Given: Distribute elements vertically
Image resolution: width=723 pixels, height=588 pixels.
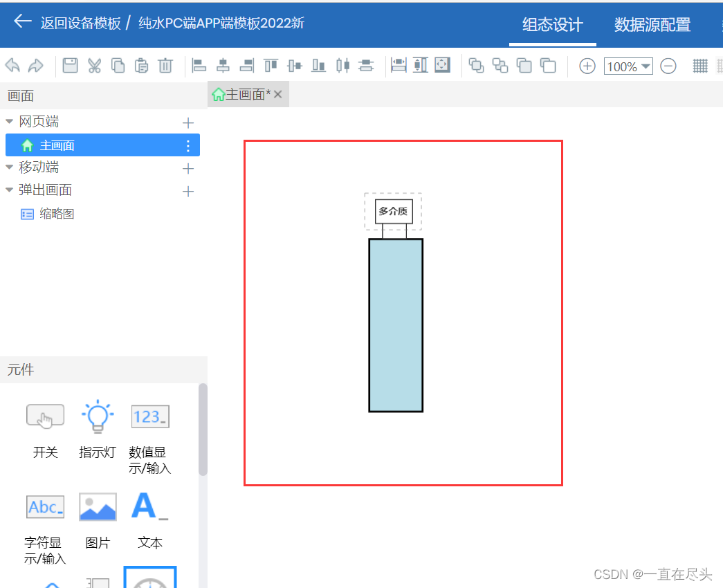Looking at the screenshot, I should point(366,66).
